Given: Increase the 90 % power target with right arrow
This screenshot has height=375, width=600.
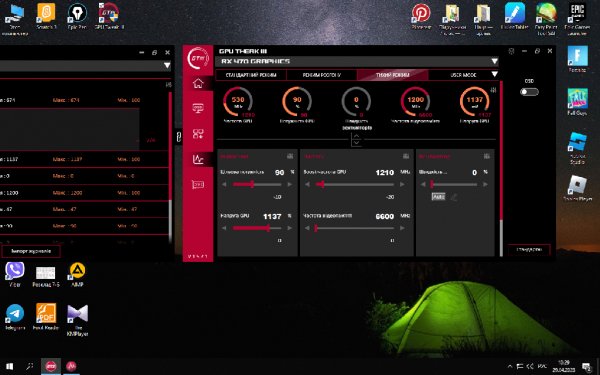Looking at the screenshot, I should 290,184.
